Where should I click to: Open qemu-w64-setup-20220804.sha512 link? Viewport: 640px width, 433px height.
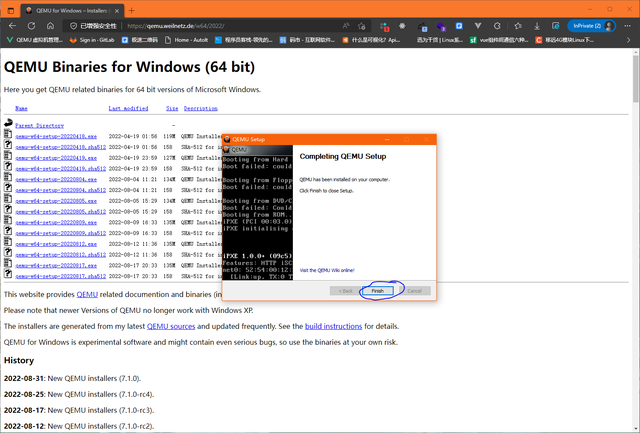click(60, 190)
